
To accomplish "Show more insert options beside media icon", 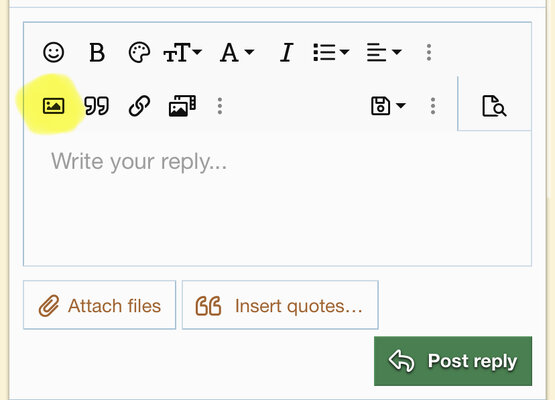I will point(220,106).
